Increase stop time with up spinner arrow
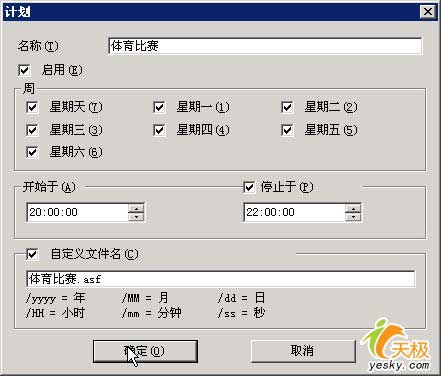Image resolution: width=441 pixels, height=376 pixels. pos(353,208)
